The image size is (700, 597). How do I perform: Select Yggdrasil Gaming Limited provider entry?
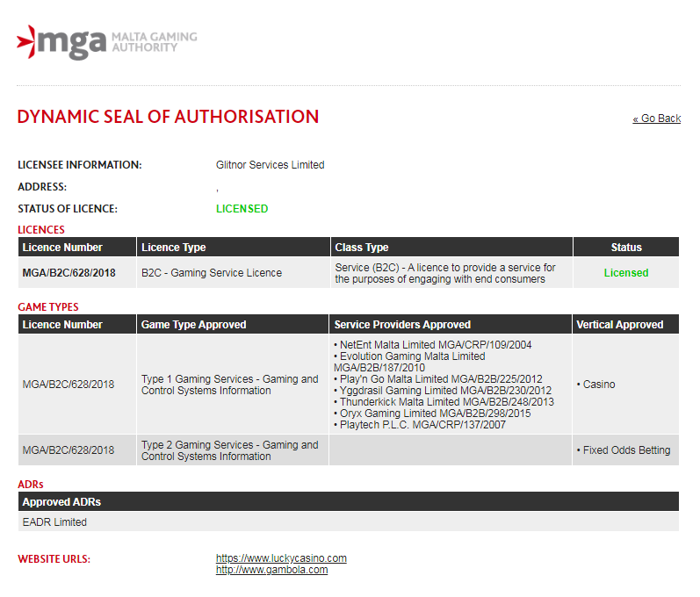coord(443,391)
